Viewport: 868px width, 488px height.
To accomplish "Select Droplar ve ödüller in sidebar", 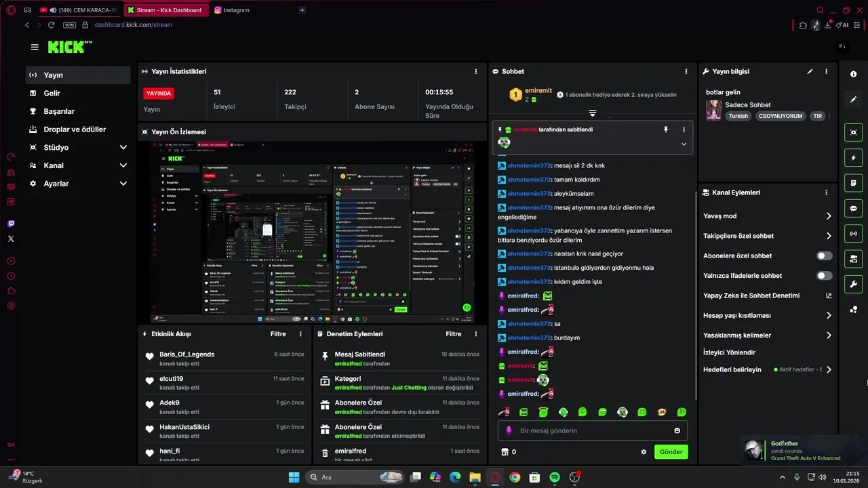I will pyautogui.click(x=79, y=129).
